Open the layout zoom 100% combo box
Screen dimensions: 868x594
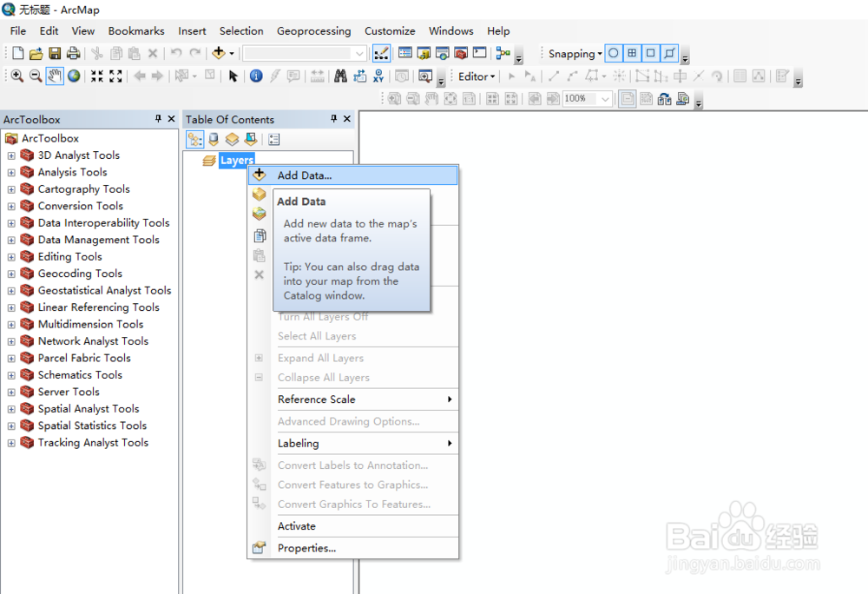click(587, 98)
